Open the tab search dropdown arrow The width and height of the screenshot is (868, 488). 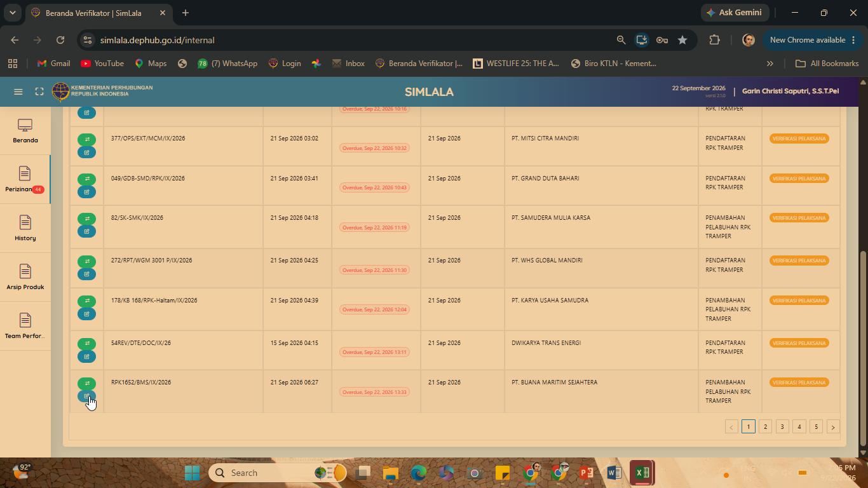(12, 13)
